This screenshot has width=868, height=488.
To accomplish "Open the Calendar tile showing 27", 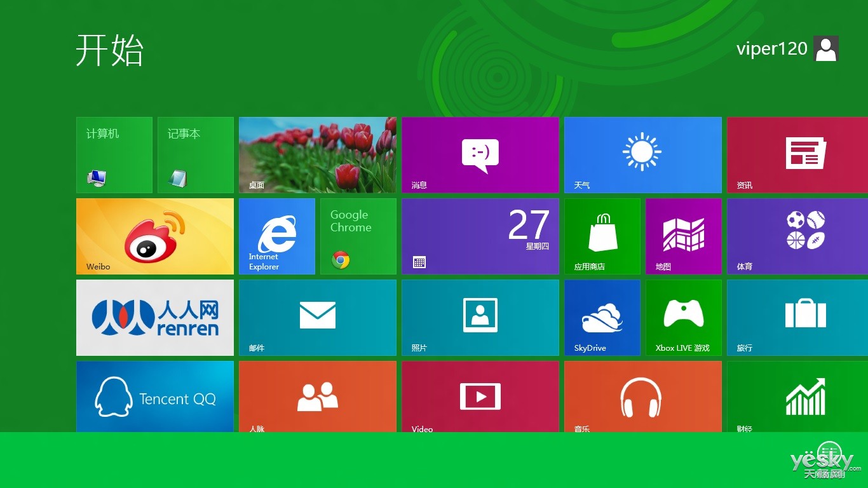I will [x=480, y=236].
